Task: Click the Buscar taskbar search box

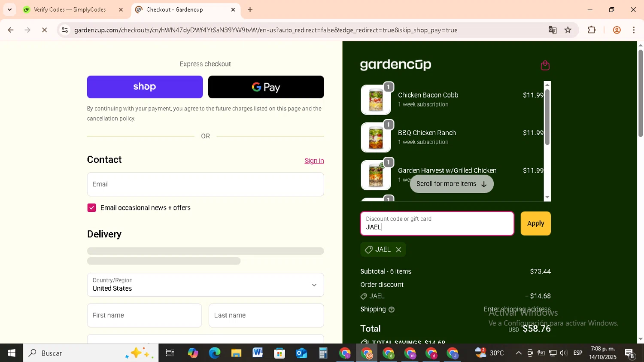Action: click(x=91, y=353)
